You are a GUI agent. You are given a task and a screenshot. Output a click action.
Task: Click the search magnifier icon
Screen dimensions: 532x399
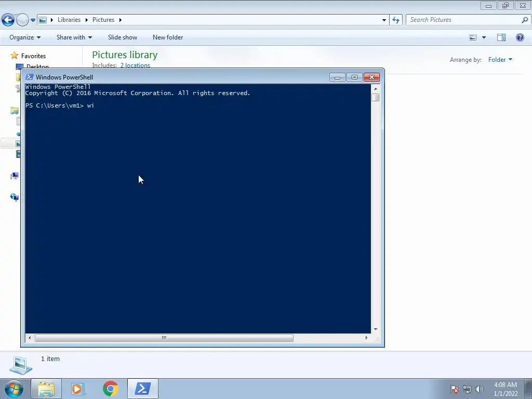pos(525,20)
